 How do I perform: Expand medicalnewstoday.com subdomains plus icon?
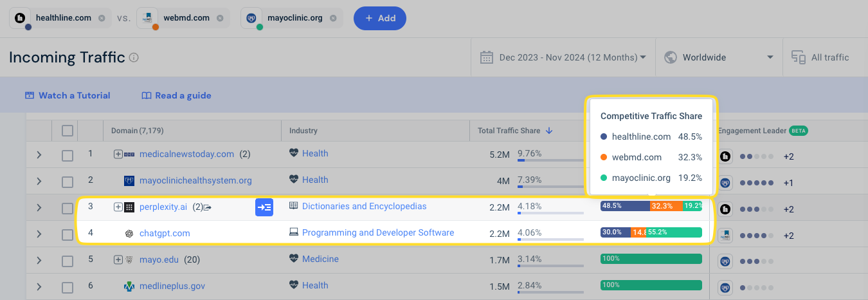click(x=118, y=154)
